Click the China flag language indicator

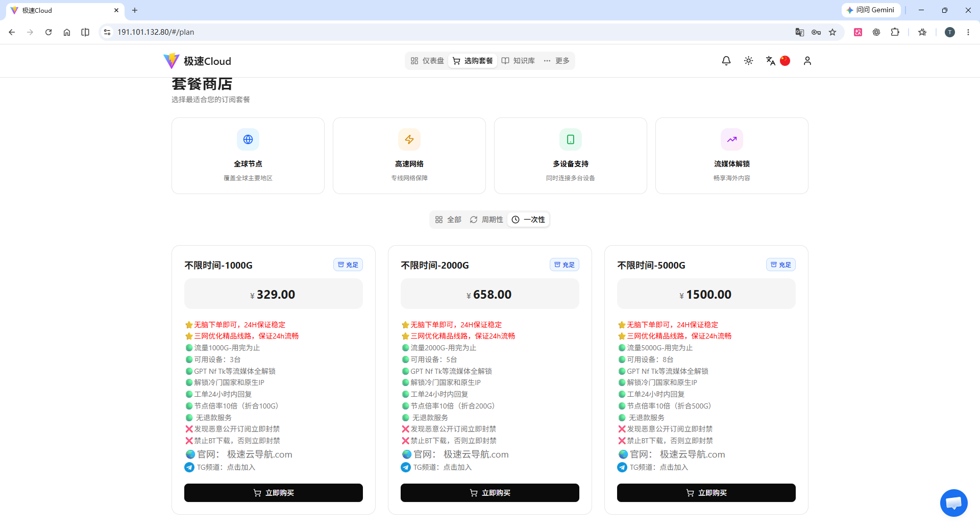click(785, 61)
